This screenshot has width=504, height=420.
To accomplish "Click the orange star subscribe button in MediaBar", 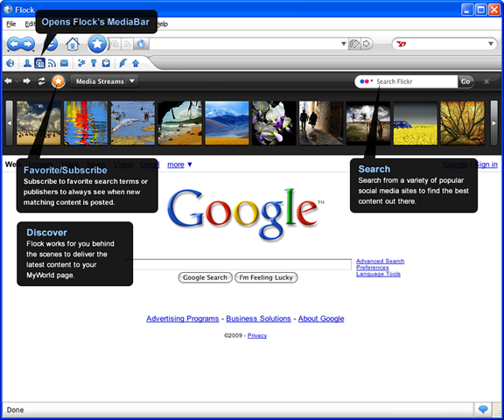I will (x=59, y=81).
